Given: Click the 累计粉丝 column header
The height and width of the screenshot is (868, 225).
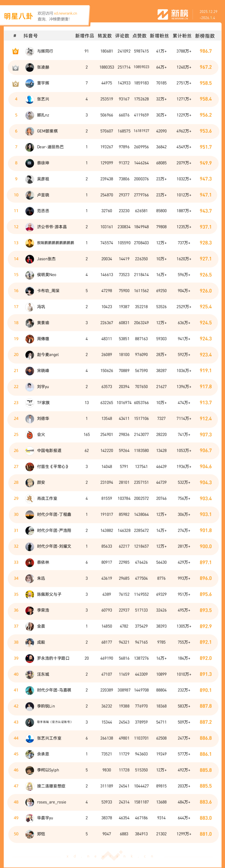Looking at the screenshot, I should [182, 36].
